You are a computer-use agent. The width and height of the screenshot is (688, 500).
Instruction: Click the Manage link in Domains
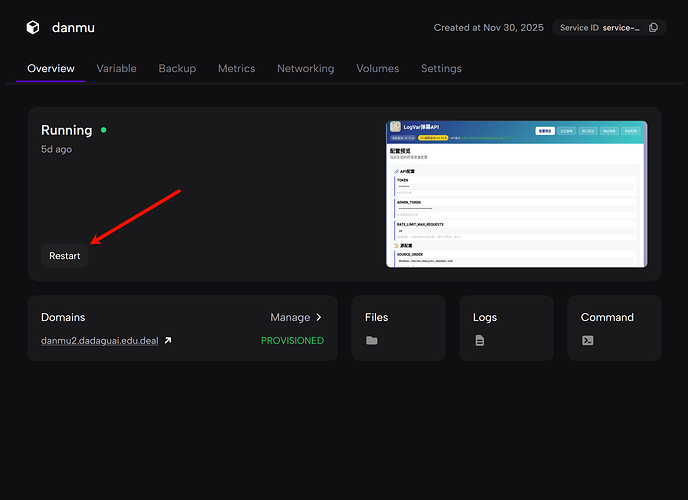coord(290,317)
